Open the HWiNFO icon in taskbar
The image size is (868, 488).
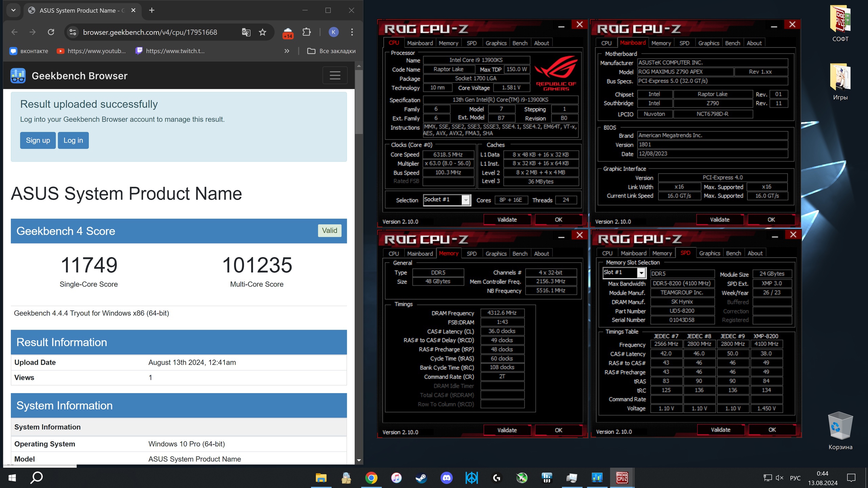coord(547,478)
